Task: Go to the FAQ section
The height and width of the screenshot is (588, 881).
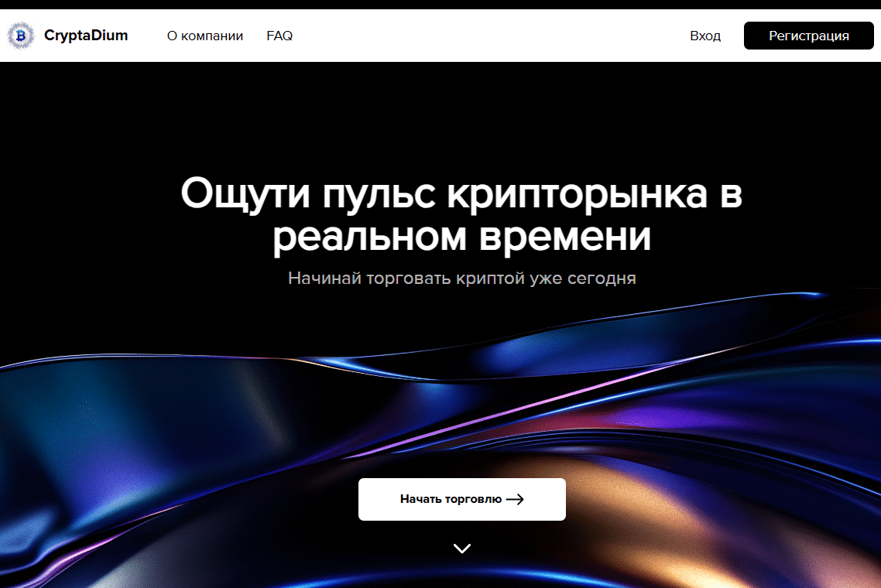Action: tap(279, 36)
